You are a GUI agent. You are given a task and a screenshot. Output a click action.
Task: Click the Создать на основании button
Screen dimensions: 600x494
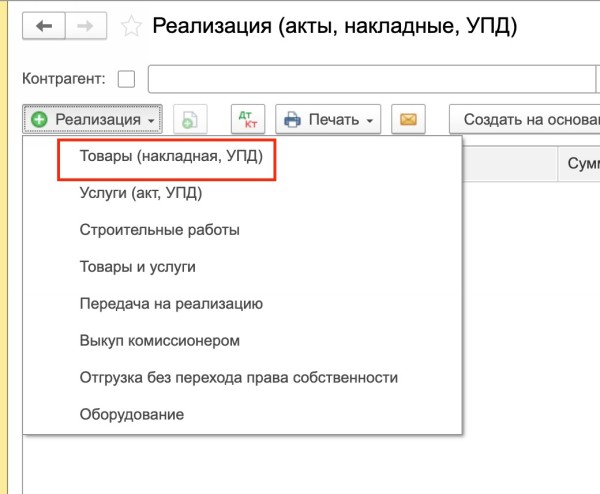525,119
